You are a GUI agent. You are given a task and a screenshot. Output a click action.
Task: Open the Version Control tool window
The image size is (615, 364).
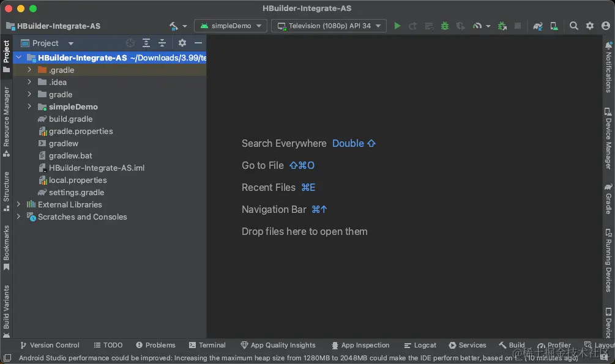[50, 345]
